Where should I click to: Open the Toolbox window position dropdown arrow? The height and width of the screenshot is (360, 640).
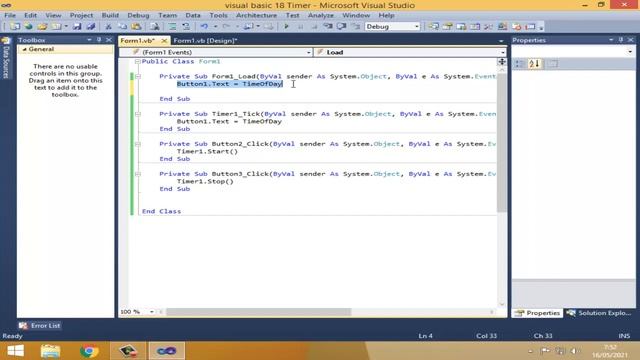89,40
